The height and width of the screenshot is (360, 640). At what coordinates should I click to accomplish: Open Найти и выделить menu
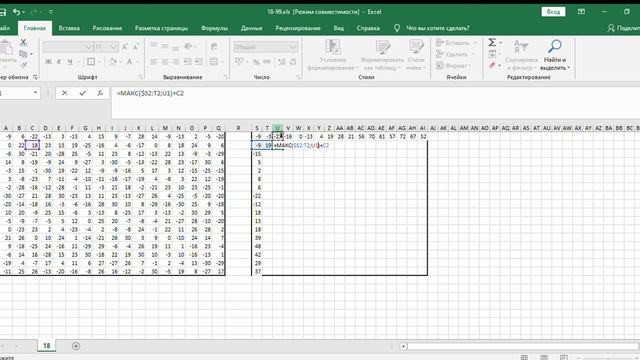[554, 55]
